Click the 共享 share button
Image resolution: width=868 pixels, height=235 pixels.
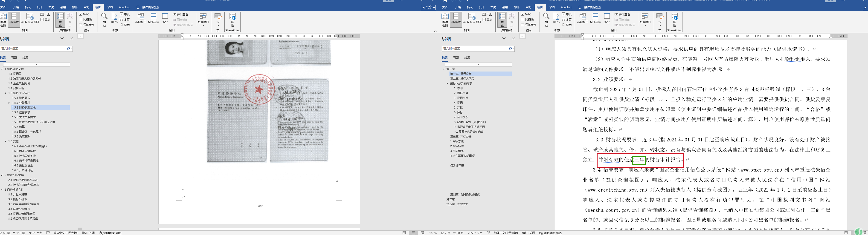pyautogui.click(x=428, y=7)
